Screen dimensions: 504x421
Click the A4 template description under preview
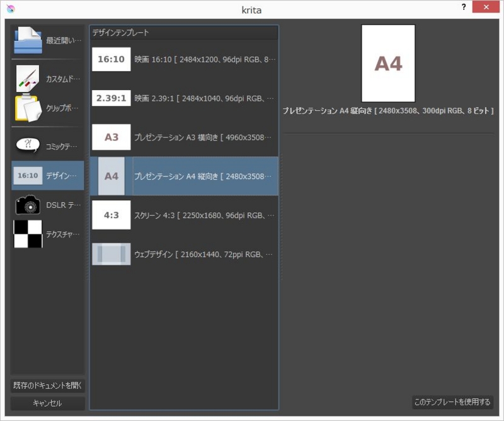coord(388,111)
